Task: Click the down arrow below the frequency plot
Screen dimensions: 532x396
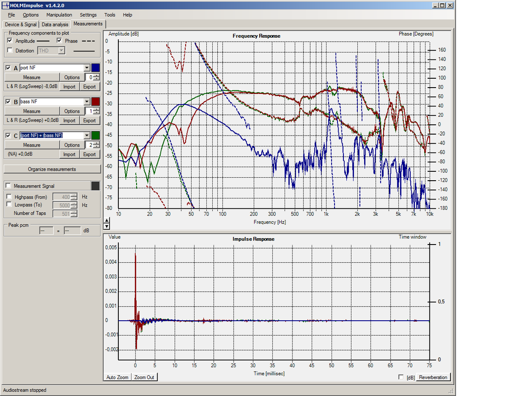Action: coord(107,226)
